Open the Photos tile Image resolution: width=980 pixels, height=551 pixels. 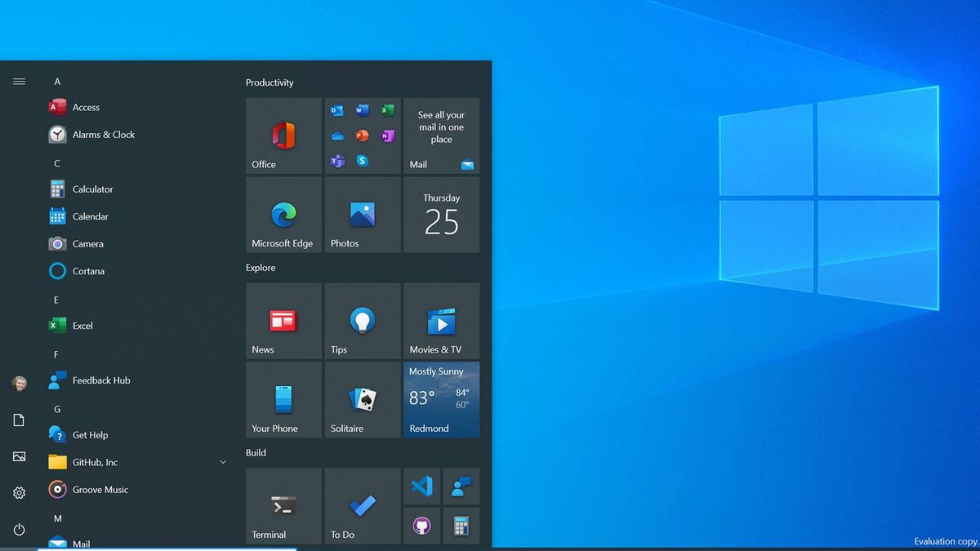pos(363,215)
